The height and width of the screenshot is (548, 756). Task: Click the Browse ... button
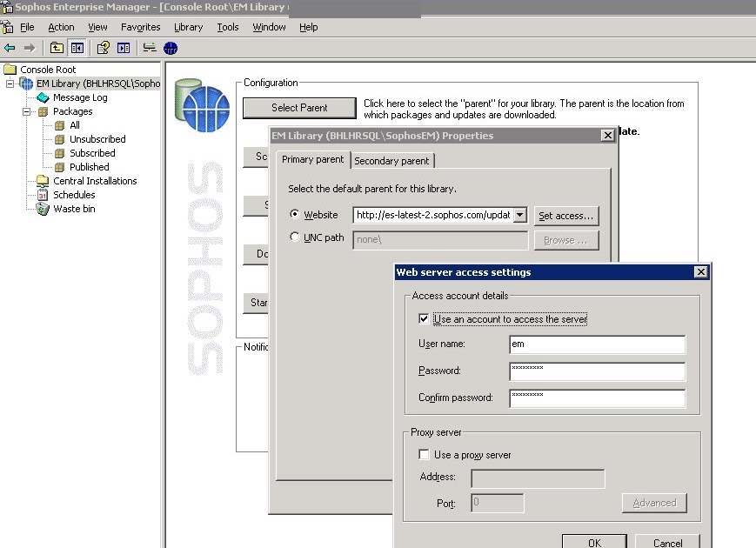566,240
